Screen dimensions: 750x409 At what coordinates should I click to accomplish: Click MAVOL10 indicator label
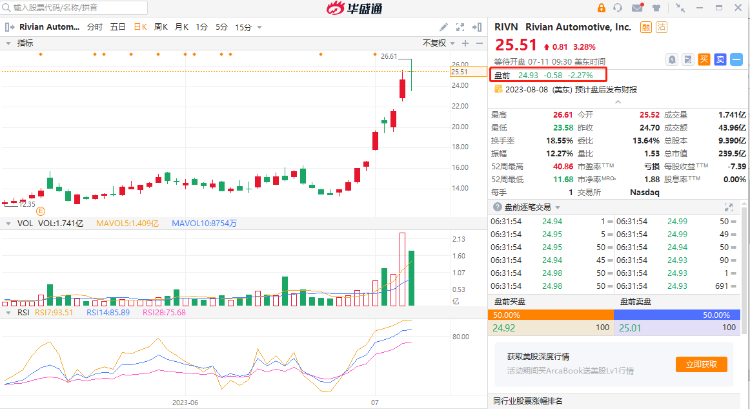204,223
